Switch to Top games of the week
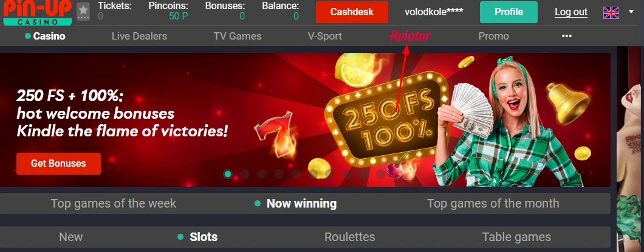Image resolution: width=644 pixels, height=252 pixels. tap(114, 203)
